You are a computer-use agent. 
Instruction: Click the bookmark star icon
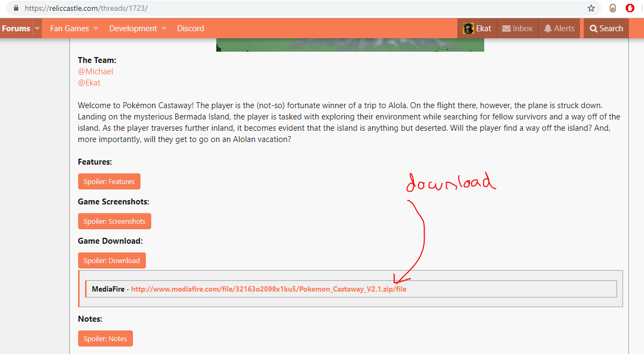(591, 8)
